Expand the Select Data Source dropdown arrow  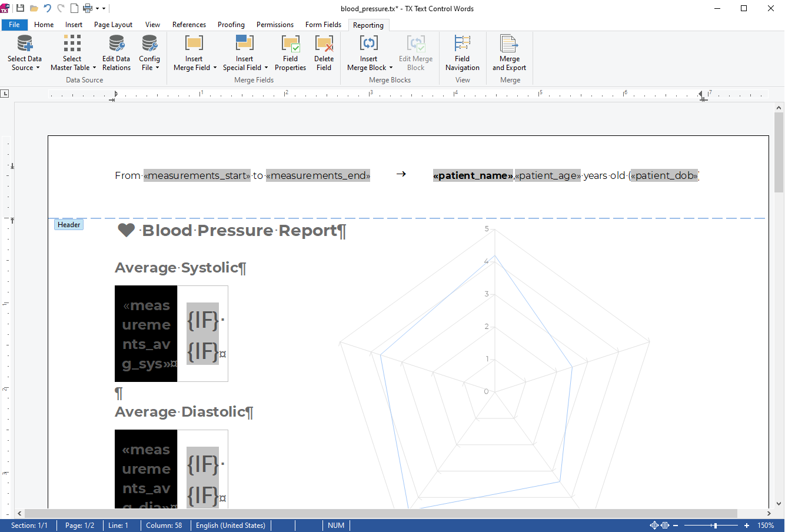tap(38, 68)
